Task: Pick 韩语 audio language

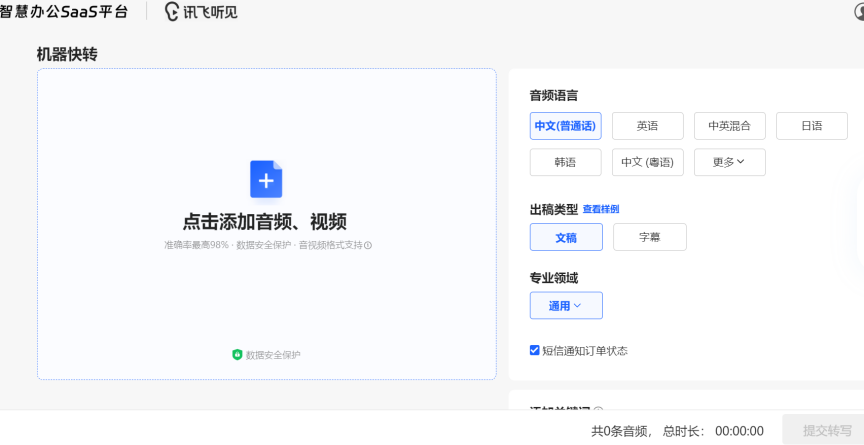Action: coord(565,162)
